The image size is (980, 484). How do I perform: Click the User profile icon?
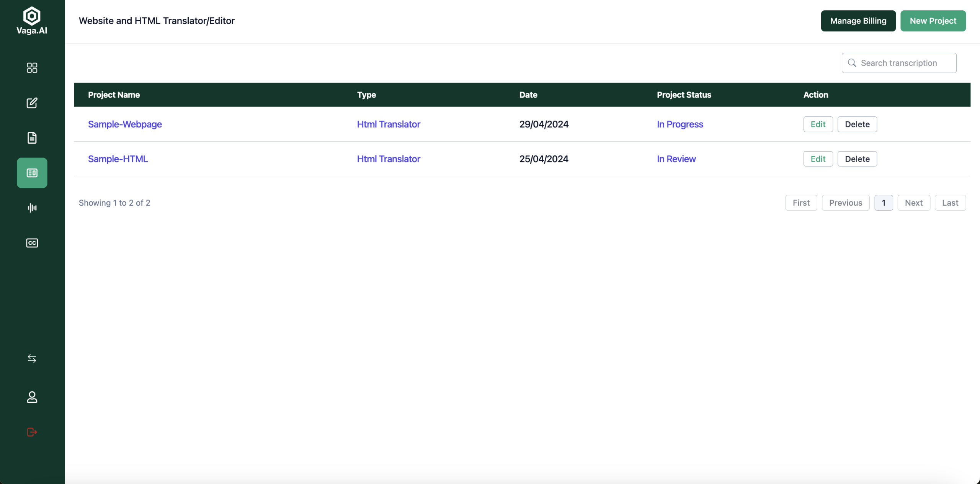(x=32, y=396)
